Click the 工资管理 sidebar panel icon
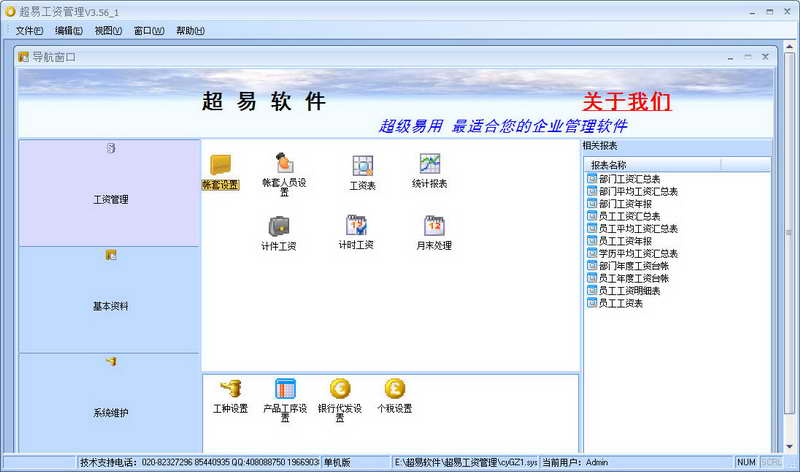Image resolution: width=800 pixels, height=472 pixels. click(111, 148)
